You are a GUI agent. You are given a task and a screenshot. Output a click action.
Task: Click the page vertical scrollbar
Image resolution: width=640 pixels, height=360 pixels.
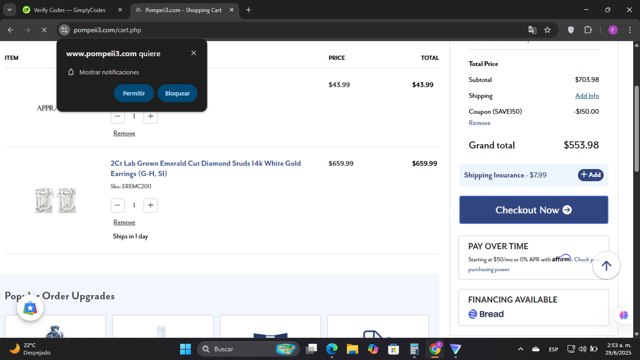(x=636, y=129)
